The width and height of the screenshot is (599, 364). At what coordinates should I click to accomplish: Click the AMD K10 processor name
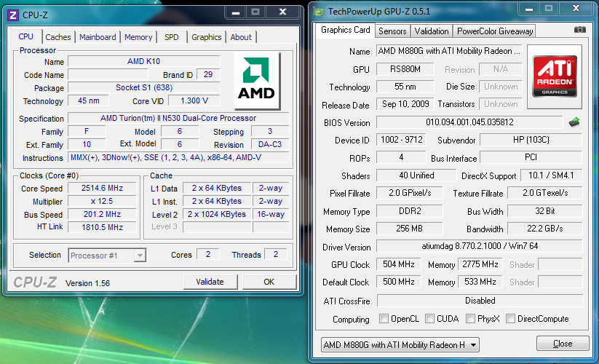click(144, 61)
